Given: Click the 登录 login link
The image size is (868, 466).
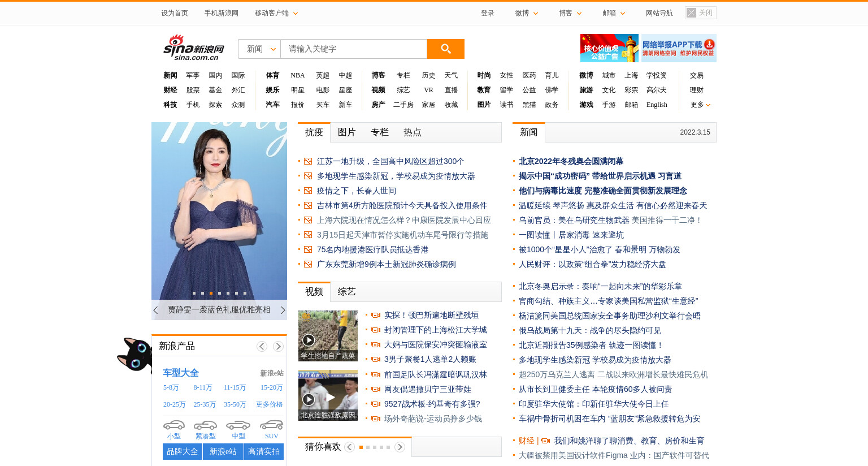Looking at the screenshot, I should pyautogui.click(x=488, y=13).
